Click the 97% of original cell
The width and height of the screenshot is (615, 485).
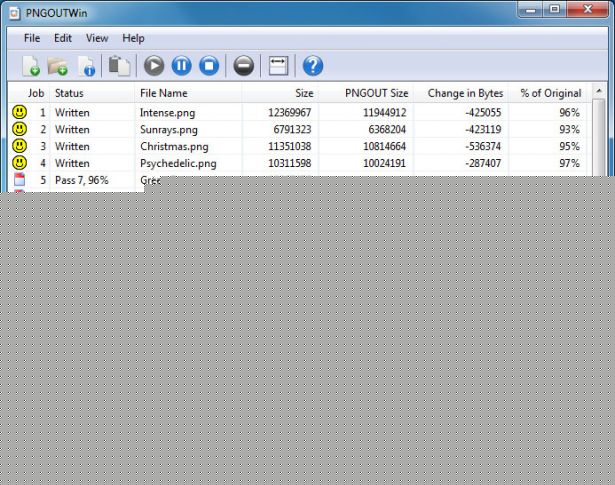570,163
